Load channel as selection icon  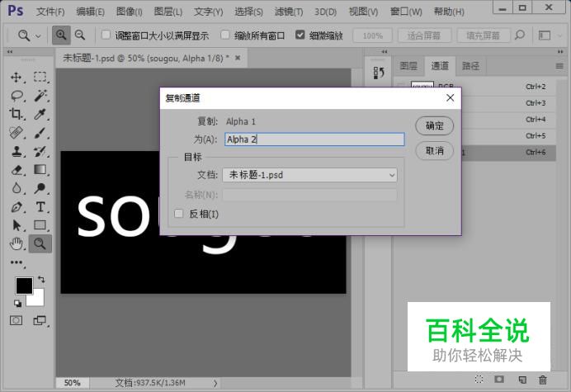pos(479,380)
